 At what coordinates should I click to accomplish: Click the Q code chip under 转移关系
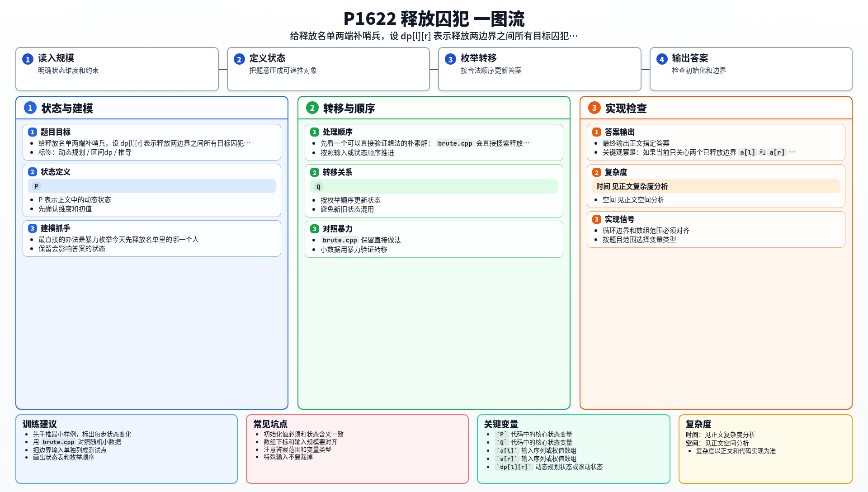click(318, 187)
